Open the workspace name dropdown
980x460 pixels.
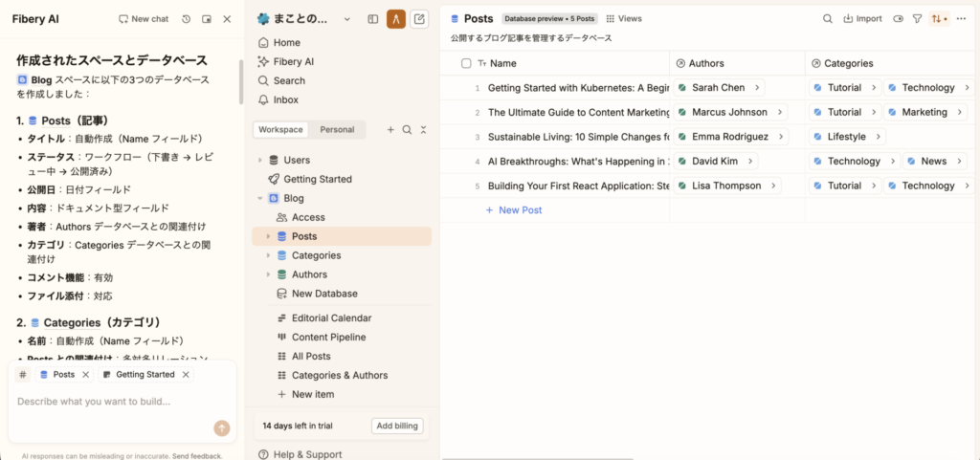tap(347, 19)
